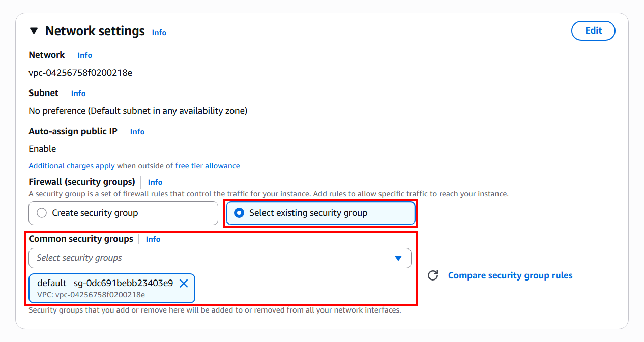This screenshot has height=342, width=644.
Task: Remove the default security group with X
Action: point(184,283)
